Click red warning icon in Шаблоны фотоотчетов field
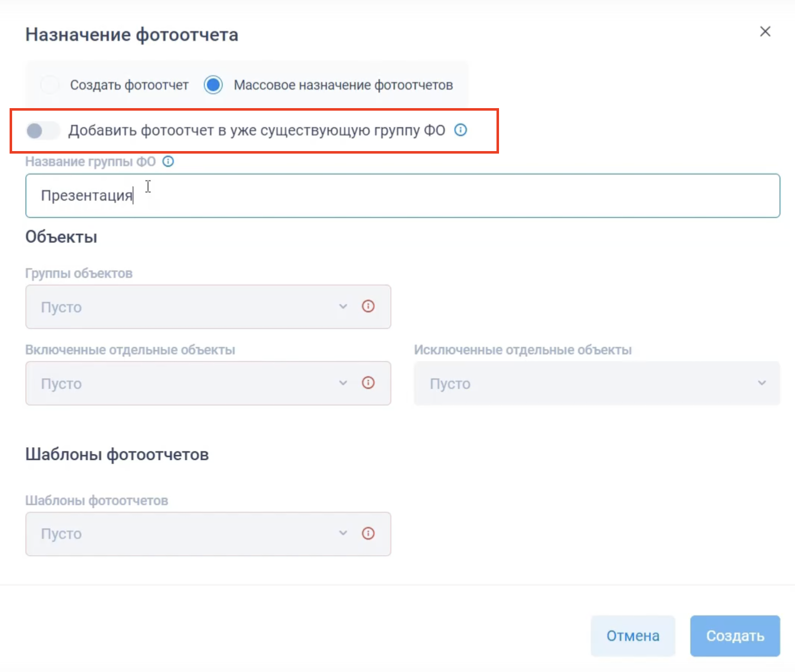 [x=368, y=533]
